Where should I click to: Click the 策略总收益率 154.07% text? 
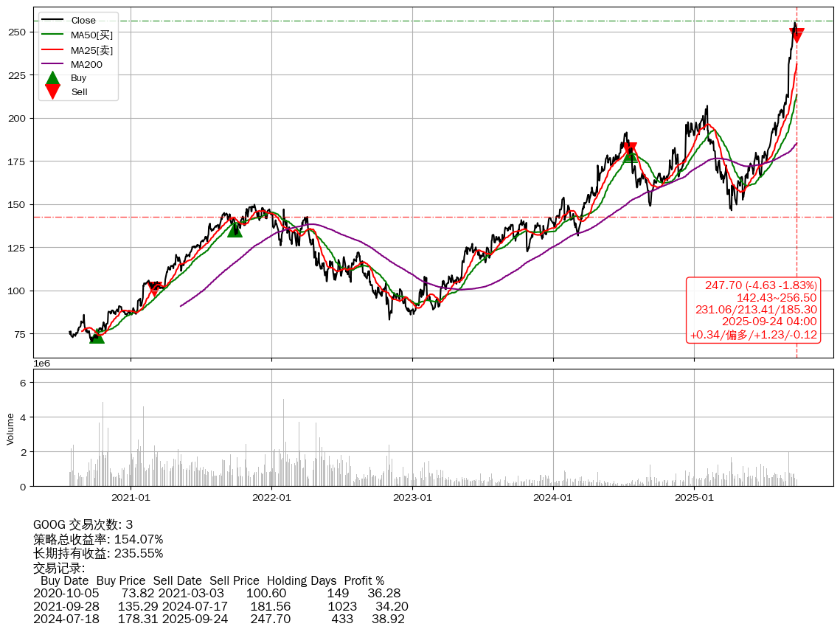(x=98, y=539)
